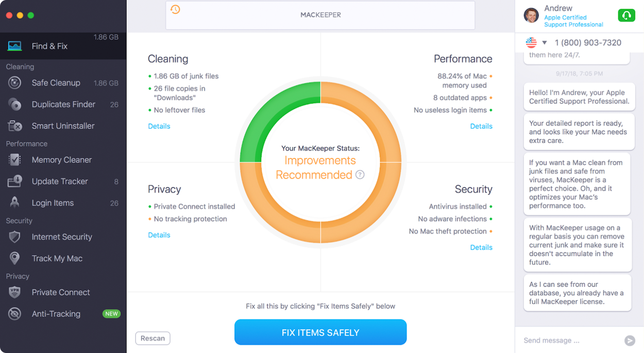Open Safe Cleanup disc icon
The image size is (644, 353).
pyautogui.click(x=14, y=83)
